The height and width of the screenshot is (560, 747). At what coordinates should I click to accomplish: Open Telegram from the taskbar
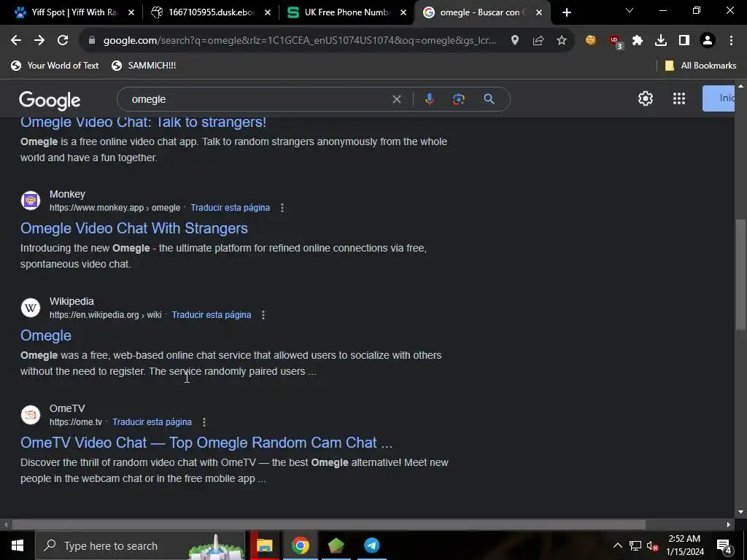pyautogui.click(x=371, y=545)
